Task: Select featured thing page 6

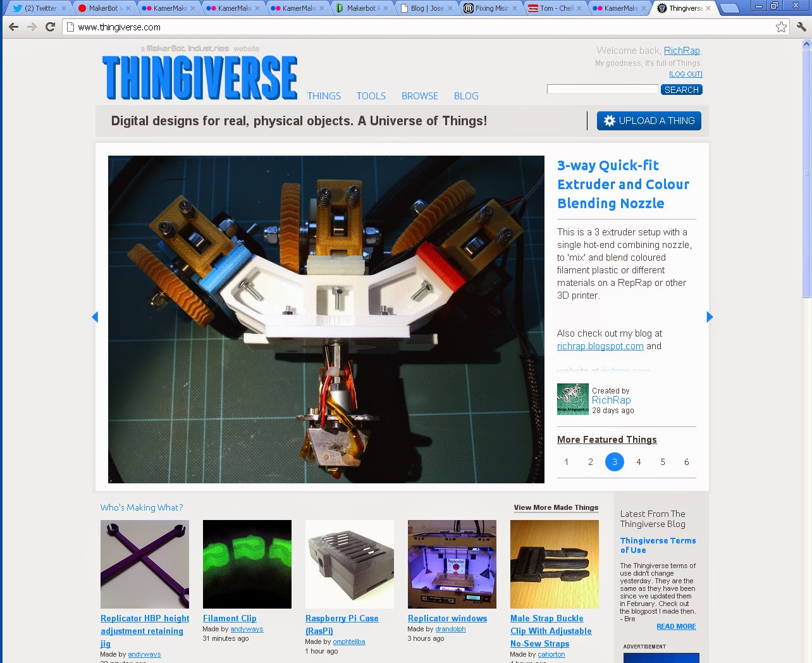Action: click(686, 462)
